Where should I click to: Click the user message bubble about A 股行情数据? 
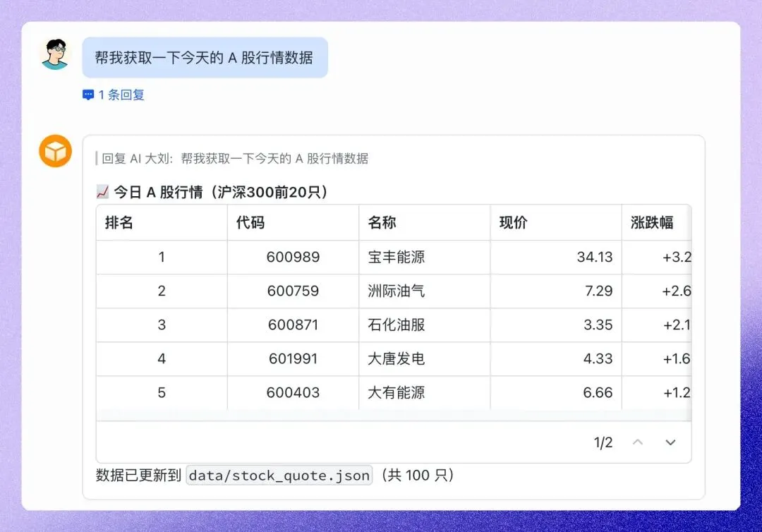click(x=205, y=58)
